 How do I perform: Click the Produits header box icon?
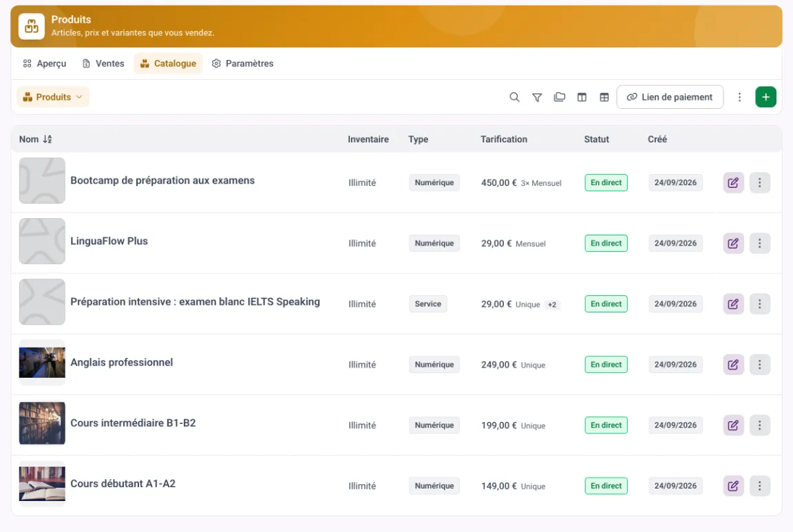point(32,26)
